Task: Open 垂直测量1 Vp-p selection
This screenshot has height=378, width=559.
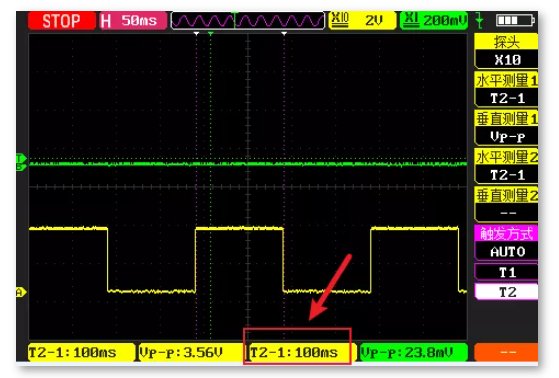Action: pyautogui.click(x=506, y=128)
